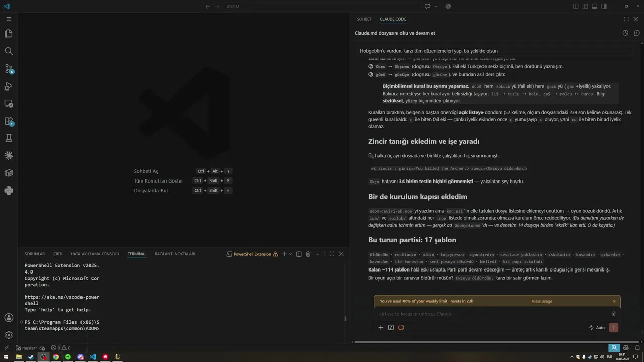The height and width of the screenshot is (362, 644).
Task: Go forward with the title bar arrow
Action: point(218,6)
